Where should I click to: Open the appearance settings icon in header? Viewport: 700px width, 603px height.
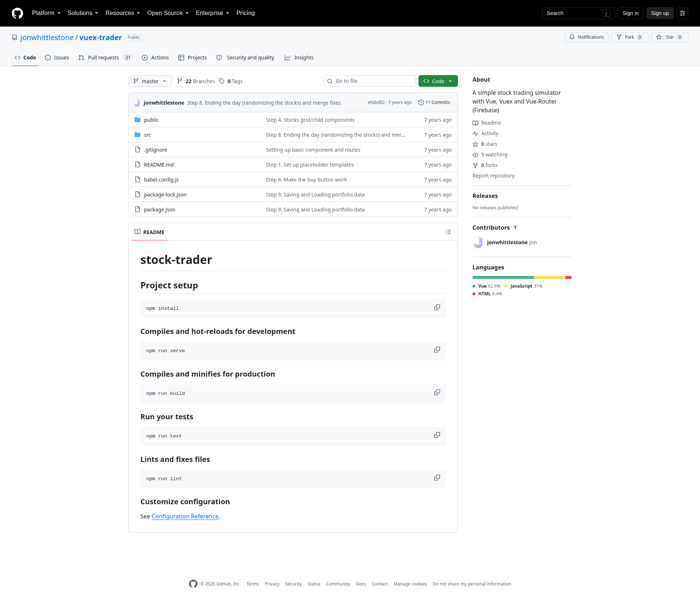682,13
